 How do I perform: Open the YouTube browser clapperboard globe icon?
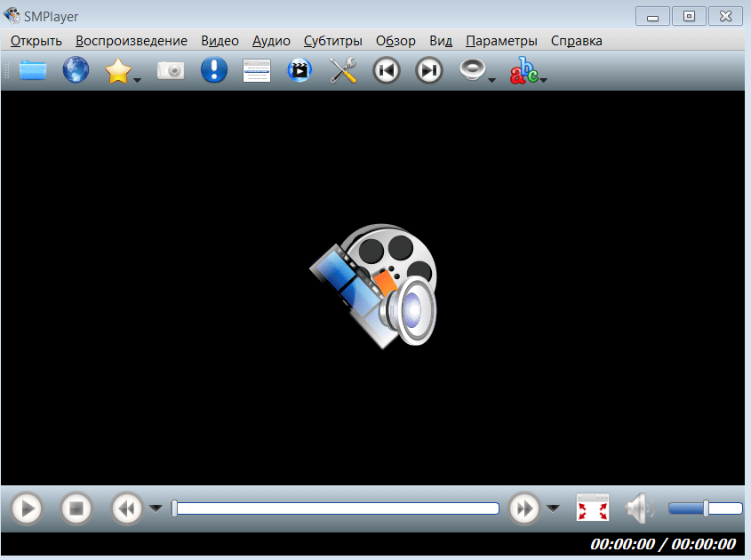(300, 70)
